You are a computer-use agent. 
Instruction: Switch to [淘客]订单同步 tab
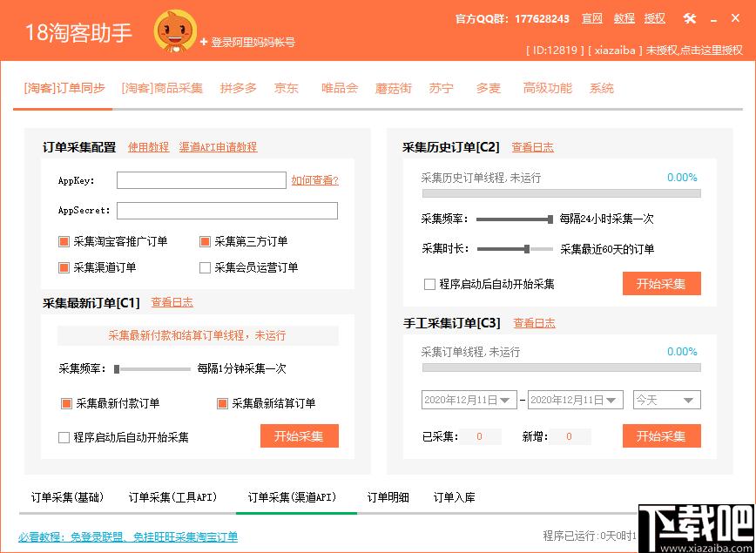click(x=64, y=89)
